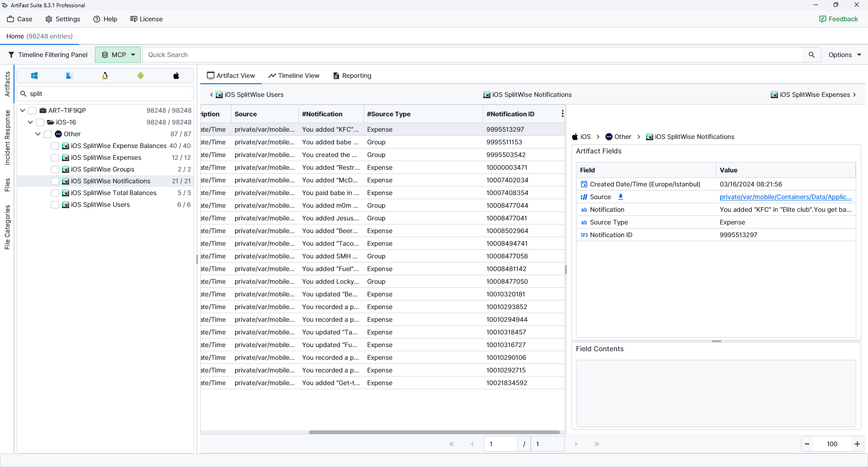
Task: Open the Help menu
Action: pos(105,19)
